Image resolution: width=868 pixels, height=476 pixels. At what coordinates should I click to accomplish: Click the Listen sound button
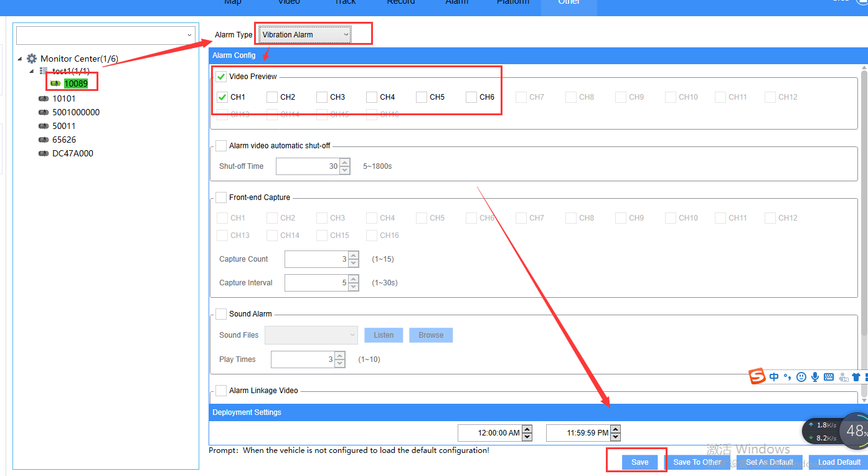(384, 335)
